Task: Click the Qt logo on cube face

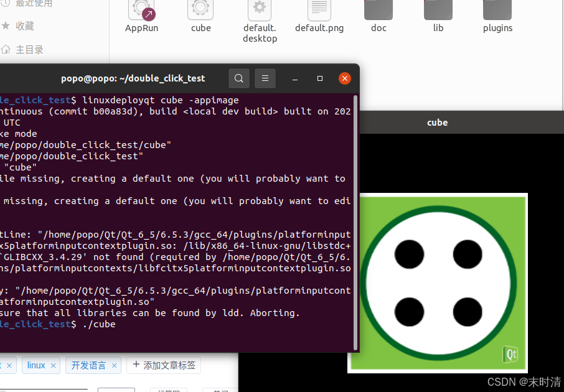Action: [510, 355]
